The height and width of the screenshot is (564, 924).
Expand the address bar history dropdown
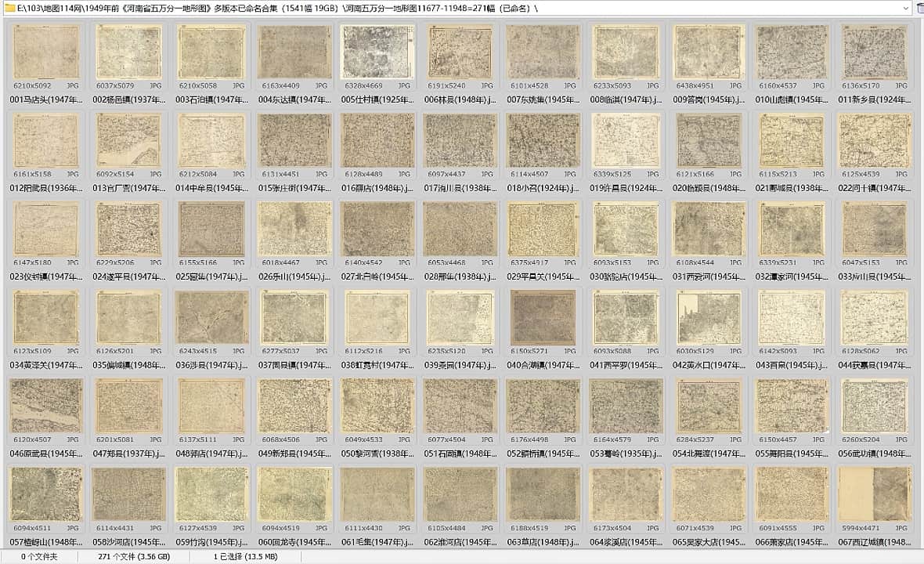coord(906,9)
